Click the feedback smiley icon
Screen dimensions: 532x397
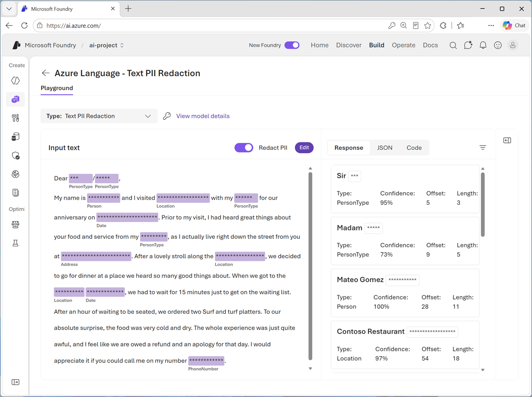pyautogui.click(x=498, y=45)
